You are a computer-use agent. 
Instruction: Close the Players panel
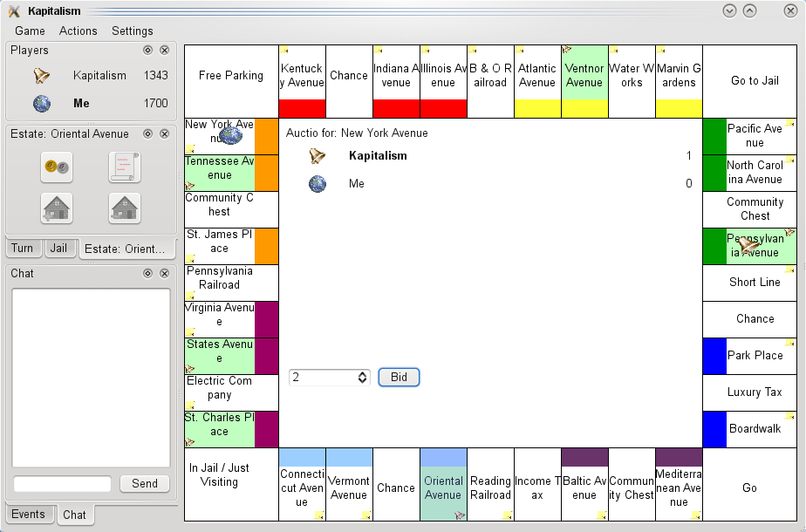pyautogui.click(x=165, y=50)
